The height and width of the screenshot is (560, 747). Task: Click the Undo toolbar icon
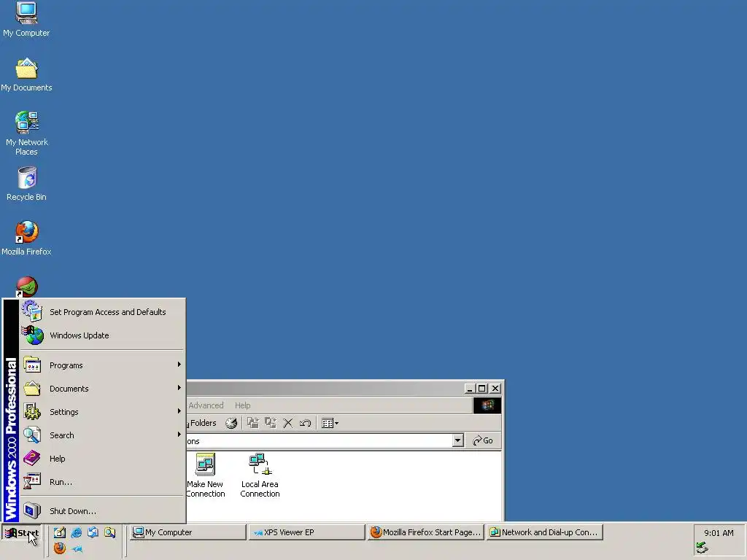pyautogui.click(x=306, y=423)
